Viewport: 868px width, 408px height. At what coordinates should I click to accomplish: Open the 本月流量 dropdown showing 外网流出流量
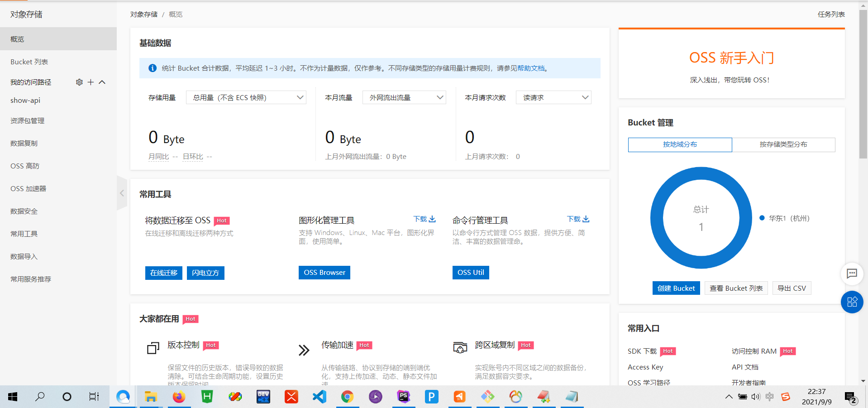[404, 97]
